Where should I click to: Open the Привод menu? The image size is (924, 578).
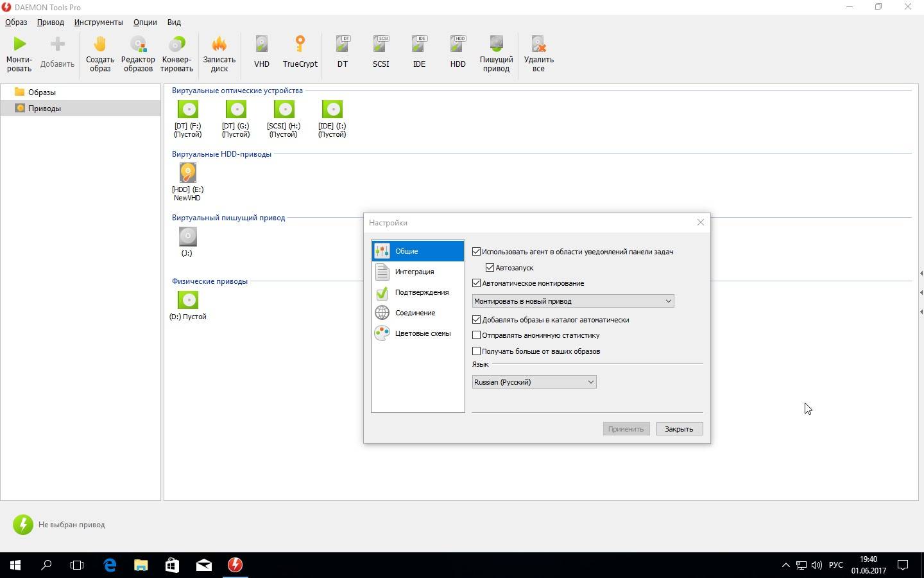click(x=51, y=22)
